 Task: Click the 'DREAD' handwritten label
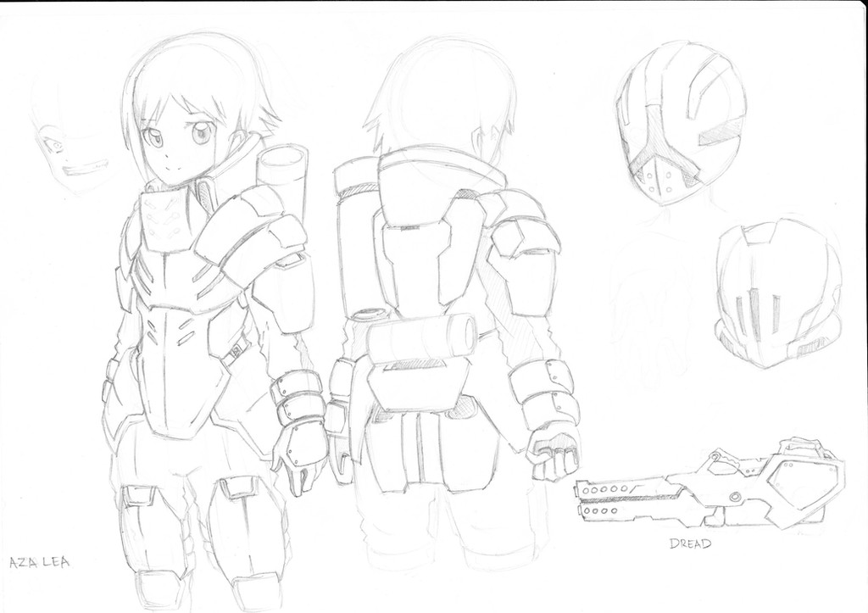(x=690, y=543)
